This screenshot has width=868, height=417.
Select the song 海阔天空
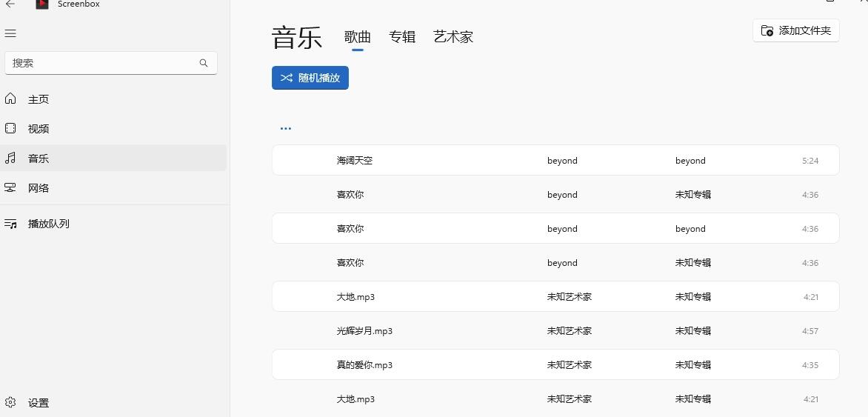tap(555, 161)
